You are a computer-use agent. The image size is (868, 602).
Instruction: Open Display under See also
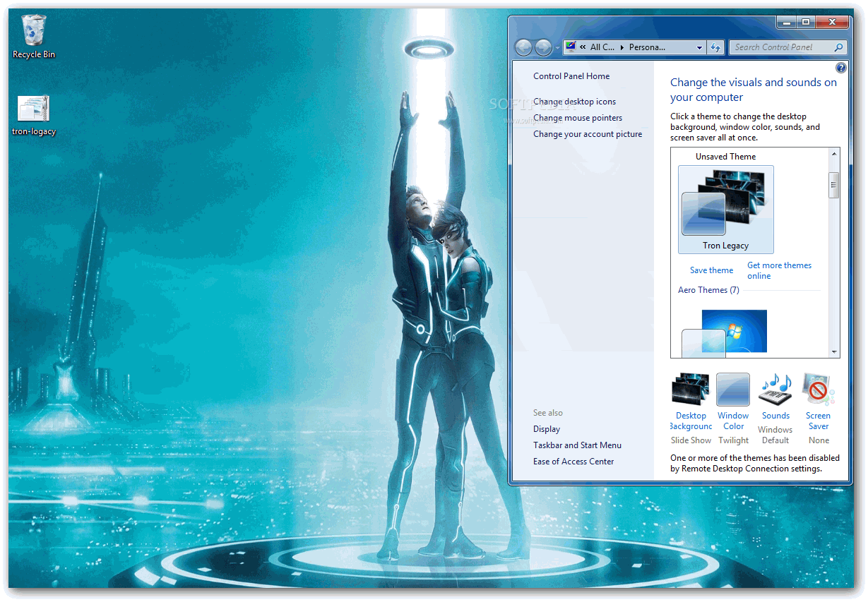click(x=547, y=429)
